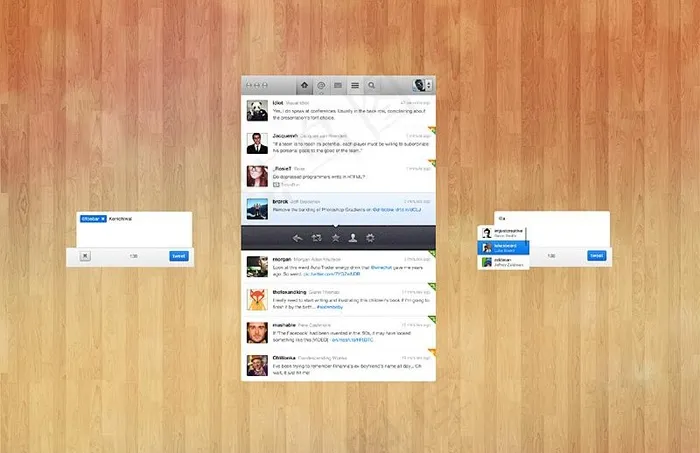Click the attachment icon in left compose box
This screenshot has height=453, width=700.
pos(85,256)
